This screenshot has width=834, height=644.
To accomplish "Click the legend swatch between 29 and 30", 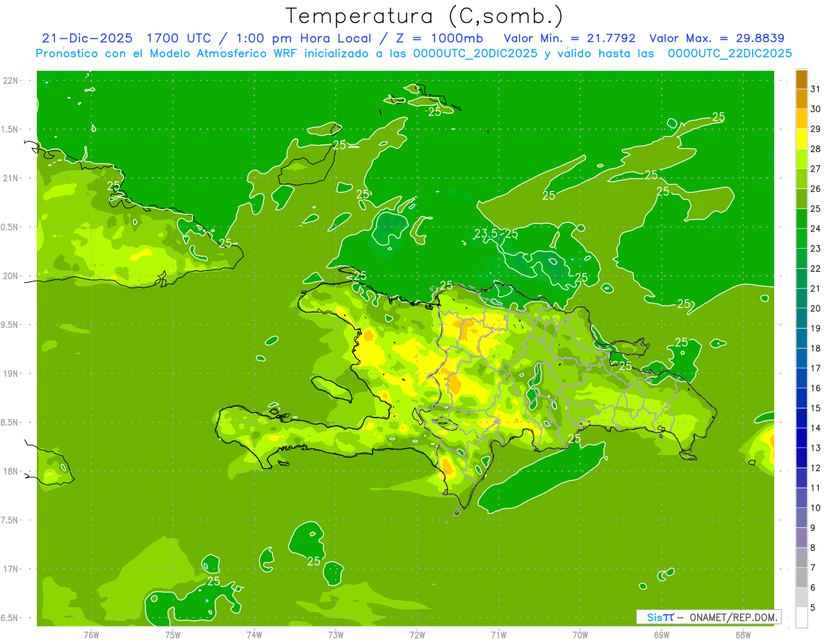I will (x=801, y=119).
